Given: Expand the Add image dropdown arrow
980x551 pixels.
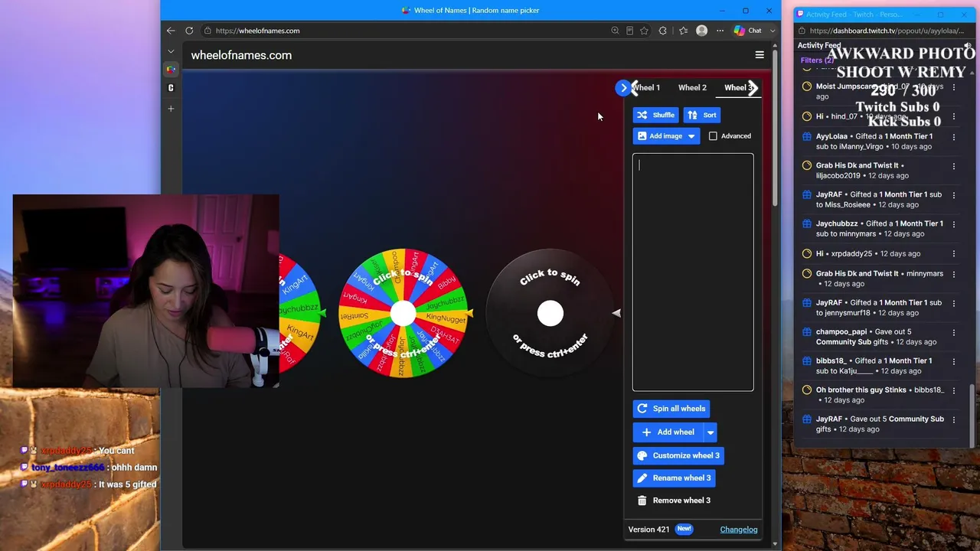Looking at the screenshot, I should 691,136.
